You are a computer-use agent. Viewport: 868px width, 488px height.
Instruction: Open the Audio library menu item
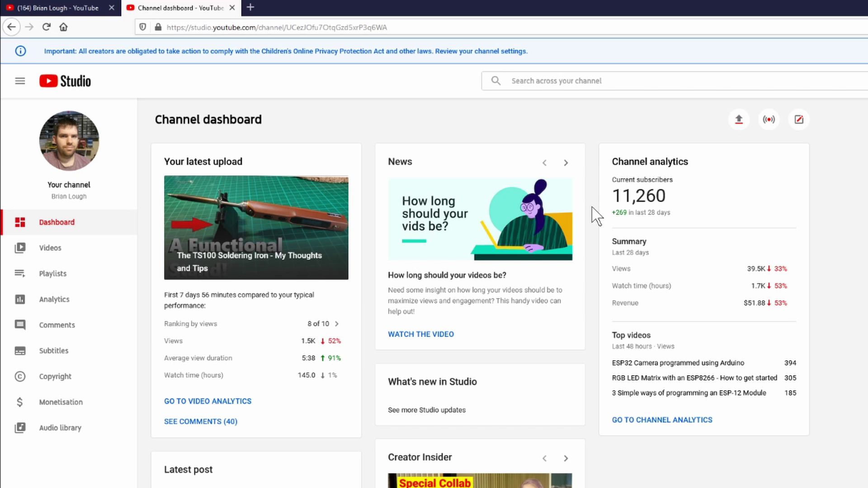point(69,427)
